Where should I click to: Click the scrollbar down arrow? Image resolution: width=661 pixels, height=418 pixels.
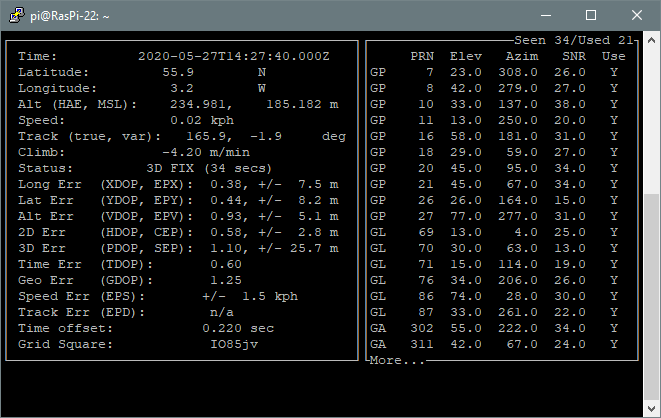[651, 408]
